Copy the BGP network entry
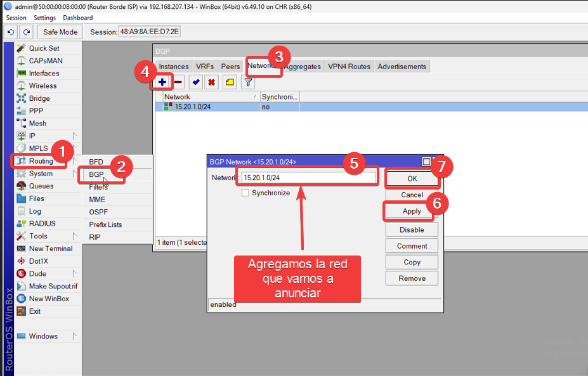 (411, 261)
